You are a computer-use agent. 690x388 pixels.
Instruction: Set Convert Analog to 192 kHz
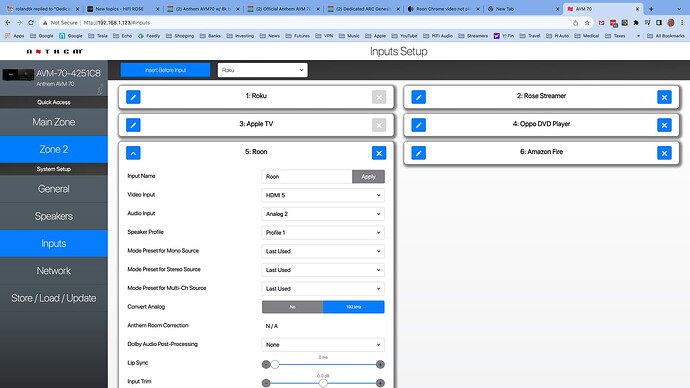(x=353, y=307)
